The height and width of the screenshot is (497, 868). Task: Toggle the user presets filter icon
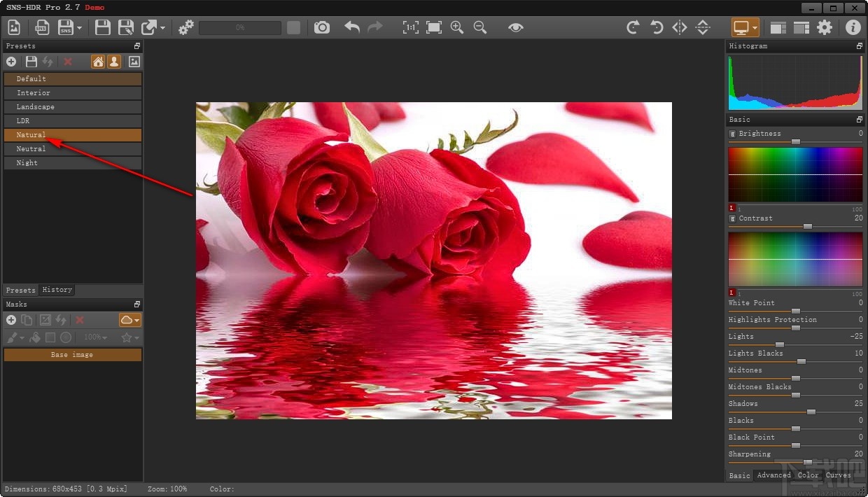coord(114,62)
